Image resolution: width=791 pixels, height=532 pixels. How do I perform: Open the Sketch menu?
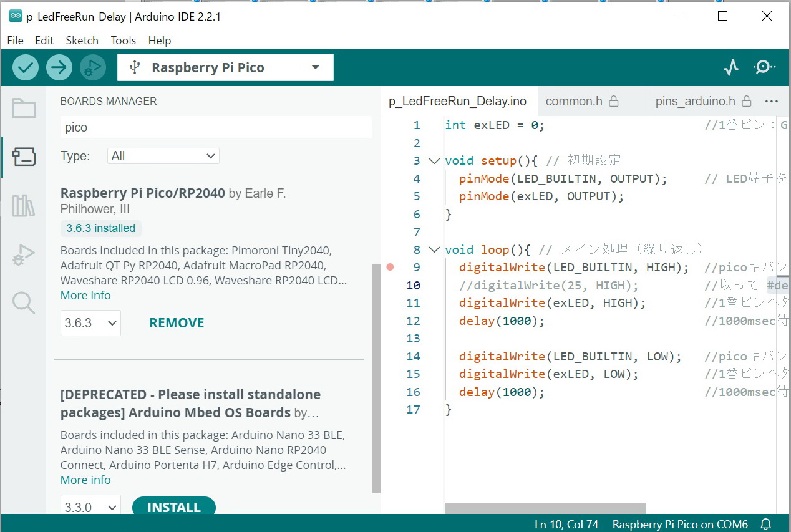click(82, 41)
